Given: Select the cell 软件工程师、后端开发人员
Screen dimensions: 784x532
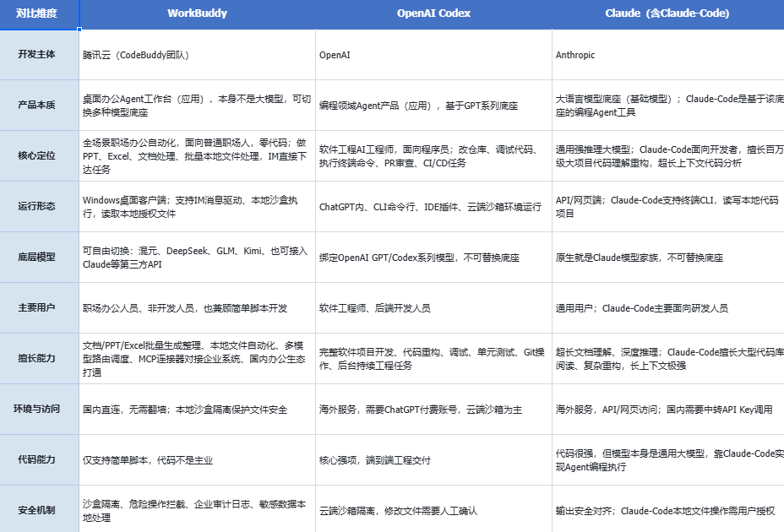Looking at the screenshot, I should [x=433, y=308].
